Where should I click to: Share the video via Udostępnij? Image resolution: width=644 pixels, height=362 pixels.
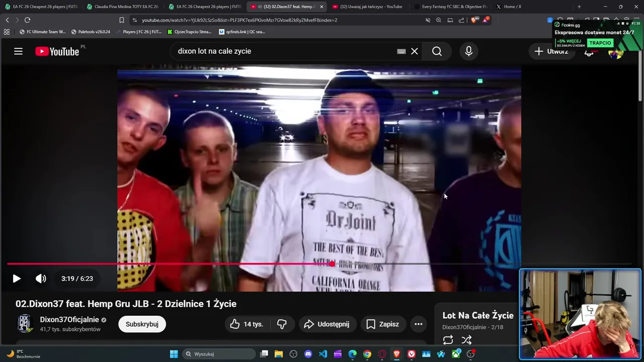327,324
